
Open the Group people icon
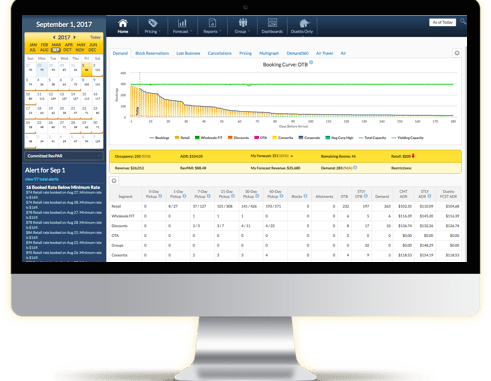coord(243,23)
